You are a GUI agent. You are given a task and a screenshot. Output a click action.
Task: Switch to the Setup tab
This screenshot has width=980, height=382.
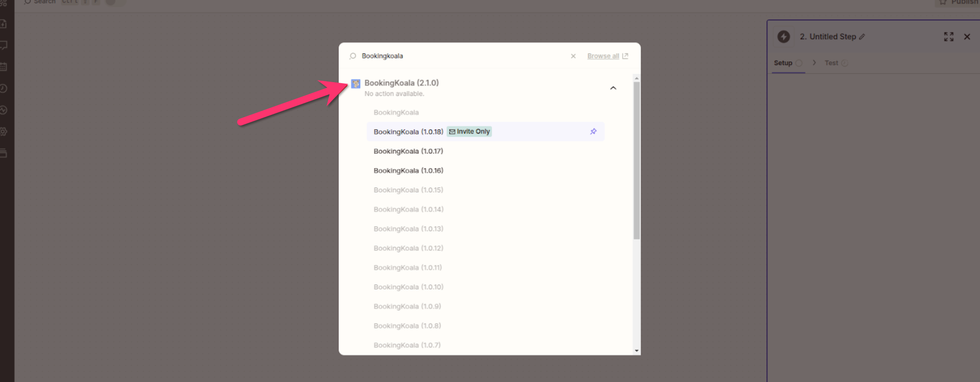788,63
